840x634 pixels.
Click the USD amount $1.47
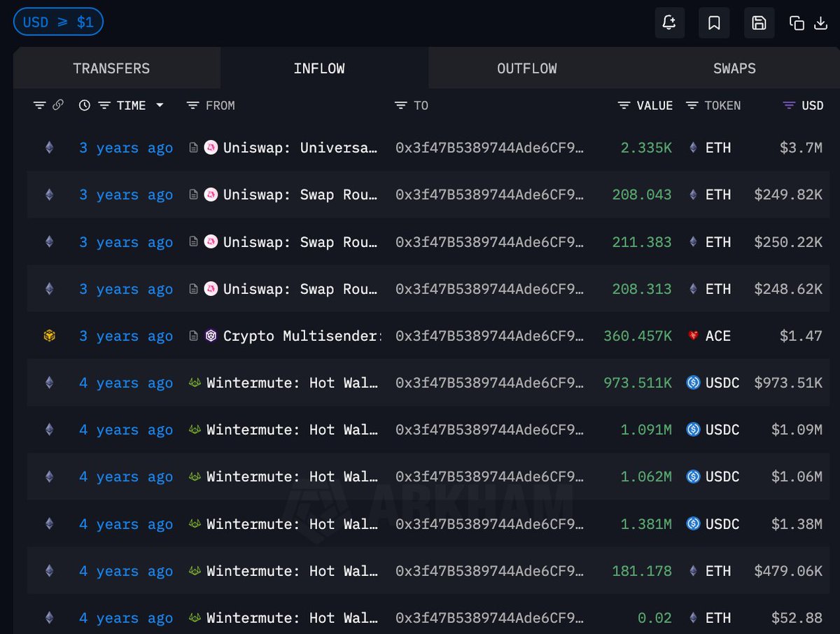click(x=801, y=336)
